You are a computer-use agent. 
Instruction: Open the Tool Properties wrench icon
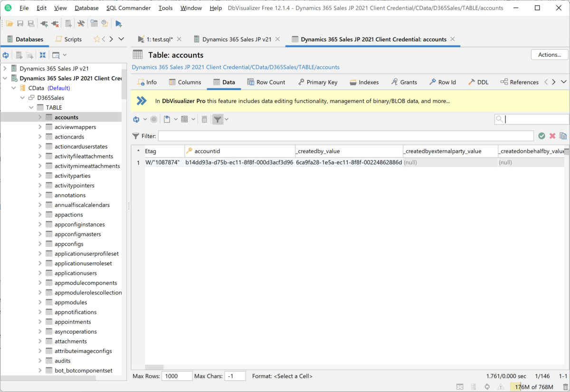click(x=81, y=24)
